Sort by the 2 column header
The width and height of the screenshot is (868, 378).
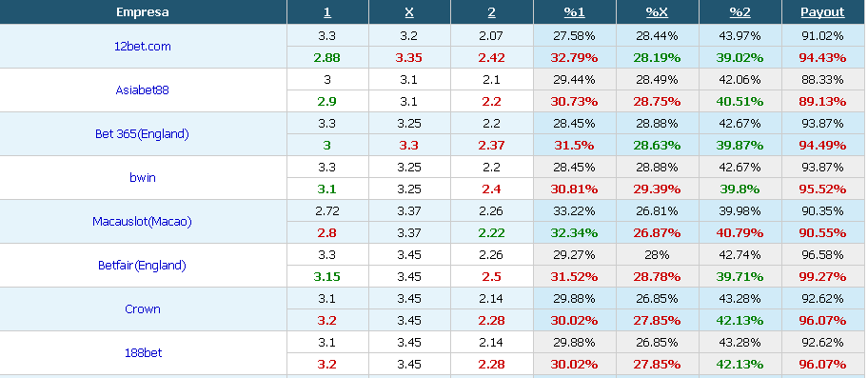[491, 12]
